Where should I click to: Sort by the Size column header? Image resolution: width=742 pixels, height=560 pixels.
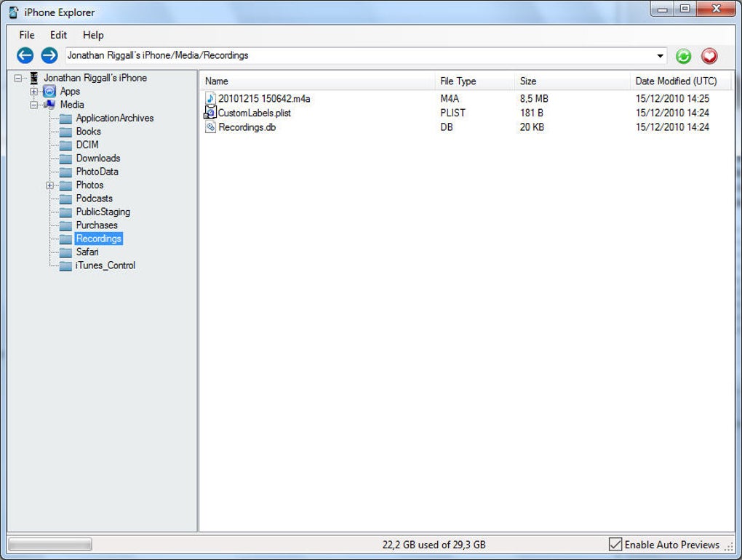click(572, 81)
